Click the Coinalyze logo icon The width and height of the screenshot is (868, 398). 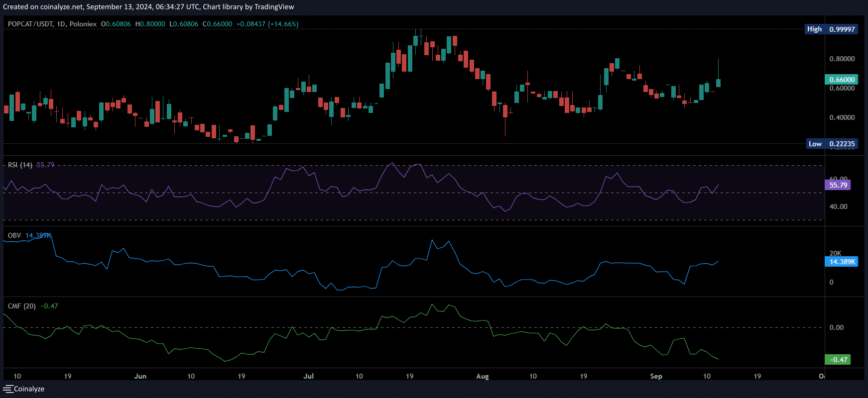pos(8,389)
